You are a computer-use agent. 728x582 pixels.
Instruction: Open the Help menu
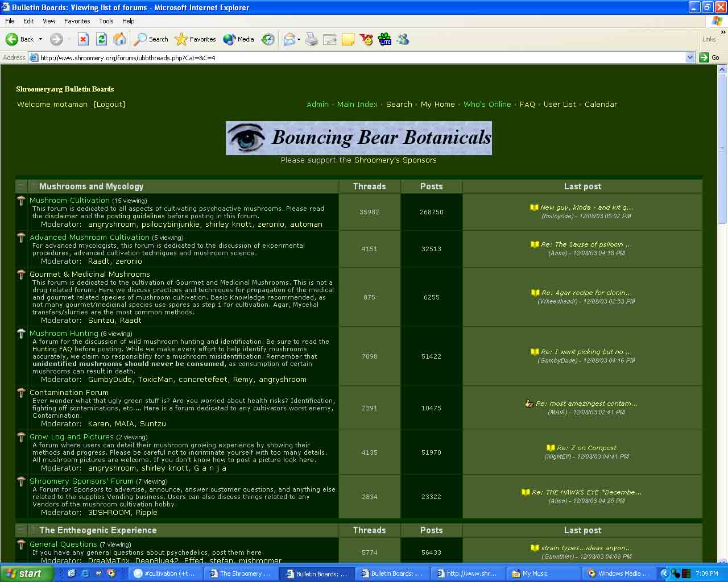(129, 21)
